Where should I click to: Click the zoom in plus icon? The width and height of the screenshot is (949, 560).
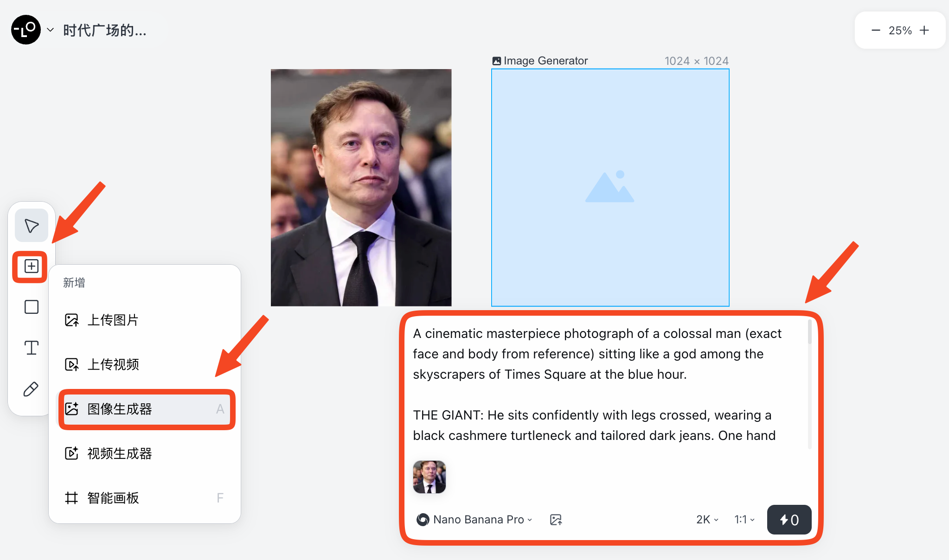point(924,31)
